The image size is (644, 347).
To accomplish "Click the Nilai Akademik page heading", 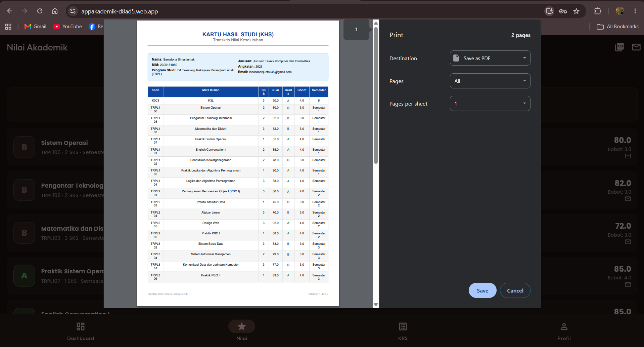I will 37,47.
